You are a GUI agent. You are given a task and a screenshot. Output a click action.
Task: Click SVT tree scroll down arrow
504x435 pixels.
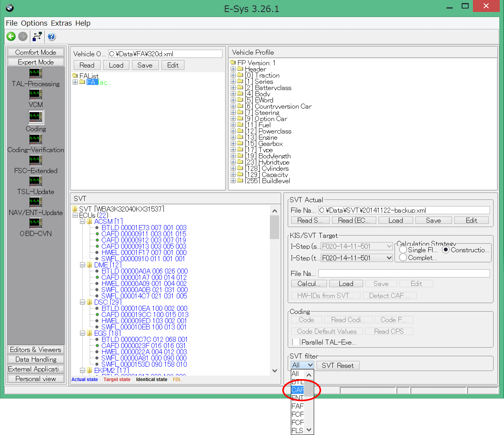[x=275, y=371]
